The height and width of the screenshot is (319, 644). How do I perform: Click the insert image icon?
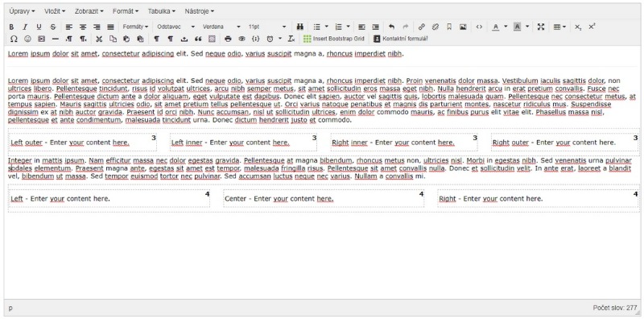point(463,27)
